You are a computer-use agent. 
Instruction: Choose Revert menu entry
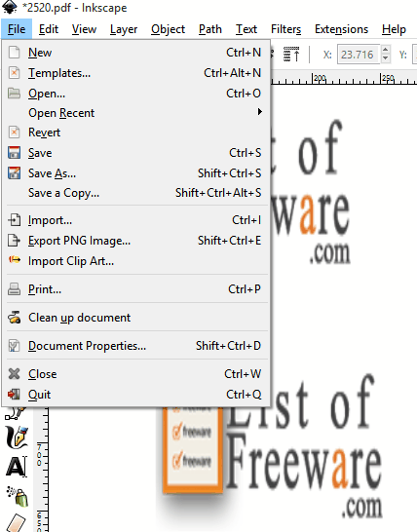point(136,133)
